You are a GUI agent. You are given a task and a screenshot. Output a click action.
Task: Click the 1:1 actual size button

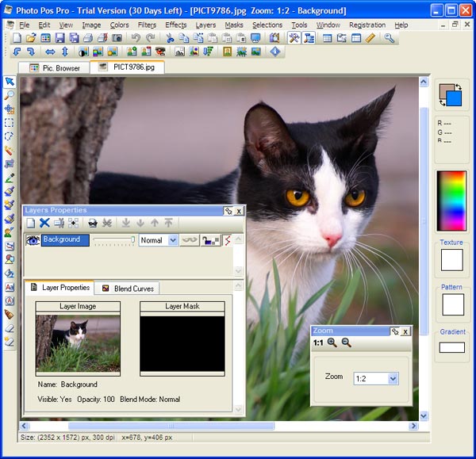pyautogui.click(x=318, y=342)
